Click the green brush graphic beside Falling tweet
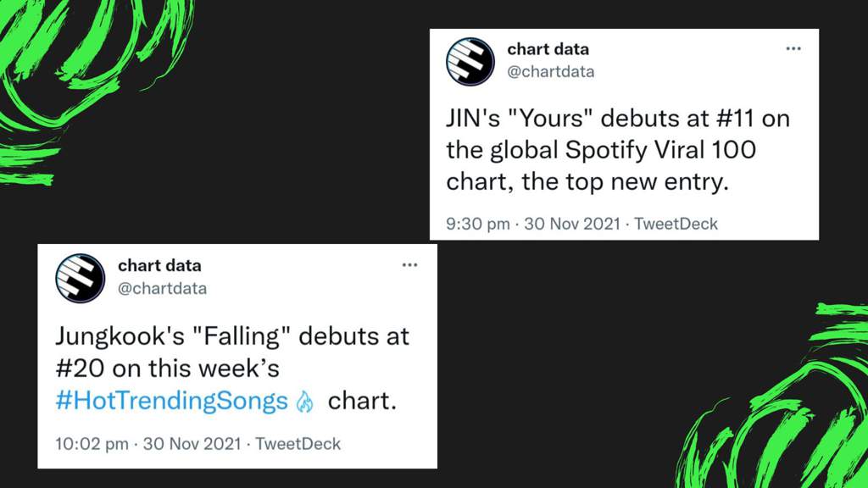Viewport: 868px width, 488px height. point(772,396)
